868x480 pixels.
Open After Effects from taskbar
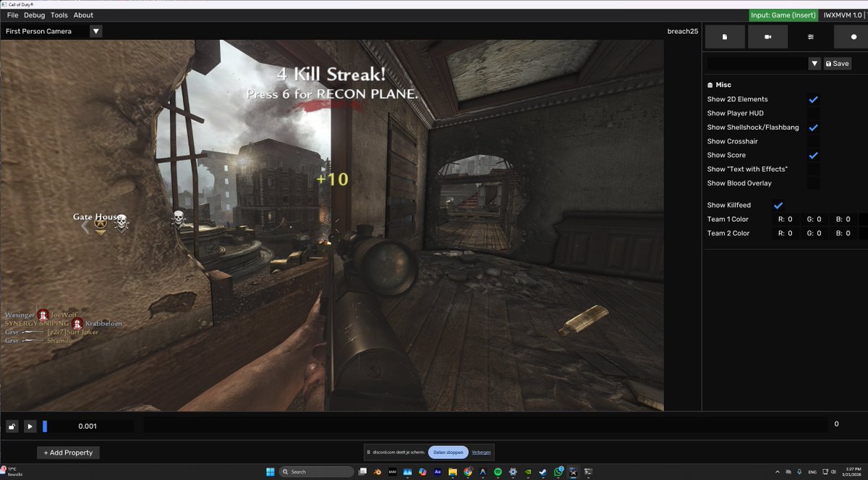pyautogui.click(x=438, y=472)
